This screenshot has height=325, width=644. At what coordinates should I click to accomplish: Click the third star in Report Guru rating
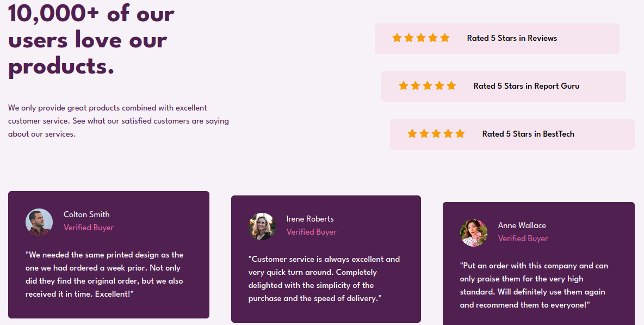click(x=428, y=85)
